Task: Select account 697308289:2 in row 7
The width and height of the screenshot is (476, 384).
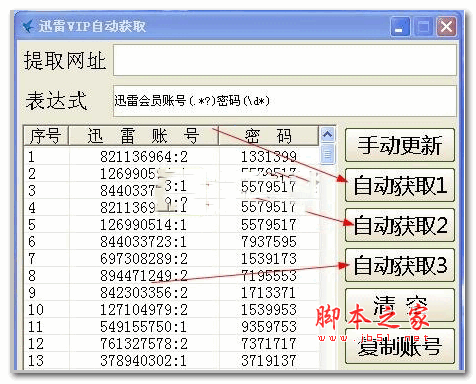Action: (144, 259)
